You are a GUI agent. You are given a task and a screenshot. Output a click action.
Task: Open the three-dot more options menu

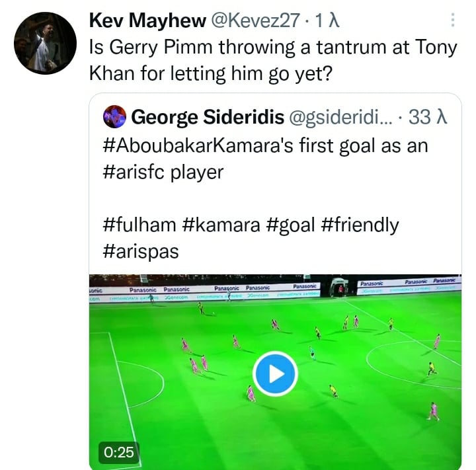coord(453,21)
